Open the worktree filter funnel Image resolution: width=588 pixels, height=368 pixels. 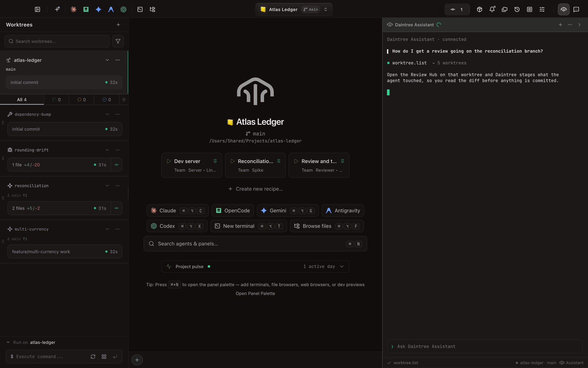coord(118,41)
